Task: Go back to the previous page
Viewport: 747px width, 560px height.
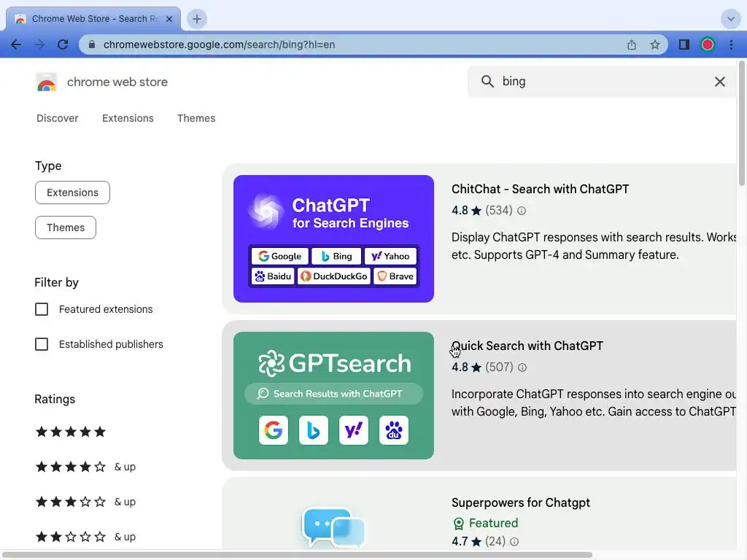Action: (16, 44)
